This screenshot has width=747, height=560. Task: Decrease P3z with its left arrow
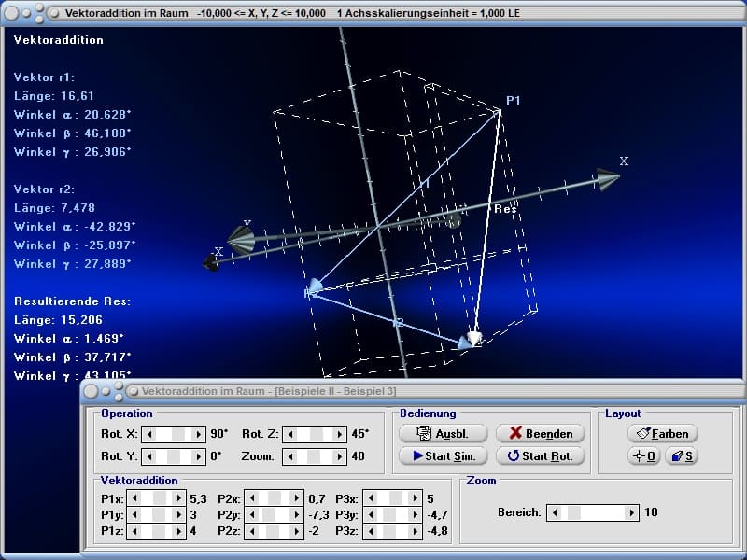tap(370, 530)
